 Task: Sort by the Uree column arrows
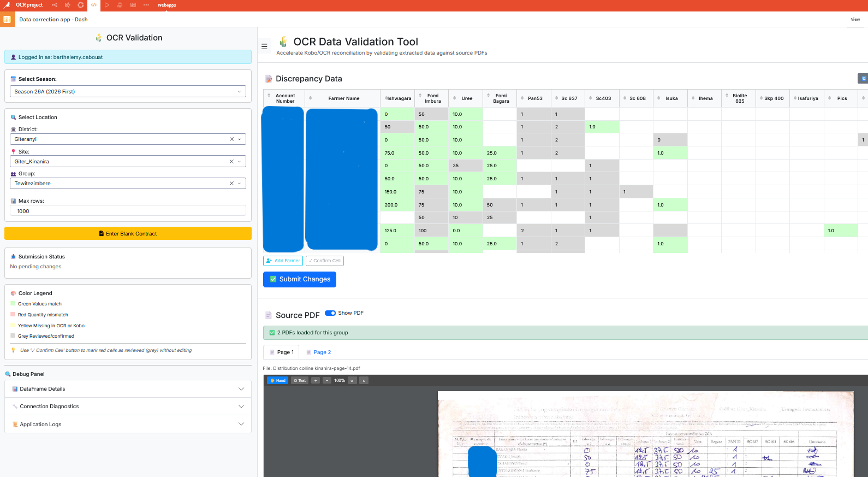tap(454, 98)
